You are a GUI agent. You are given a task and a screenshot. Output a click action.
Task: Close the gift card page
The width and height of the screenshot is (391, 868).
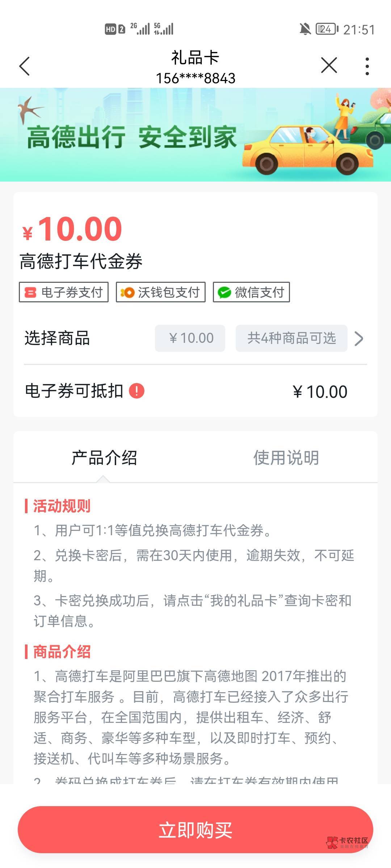click(x=329, y=65)
